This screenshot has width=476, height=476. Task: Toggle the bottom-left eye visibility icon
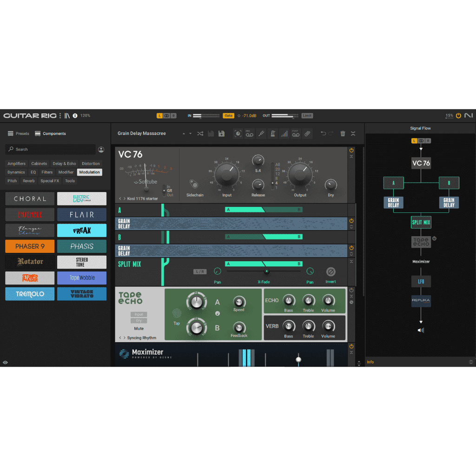coord(5,363)
